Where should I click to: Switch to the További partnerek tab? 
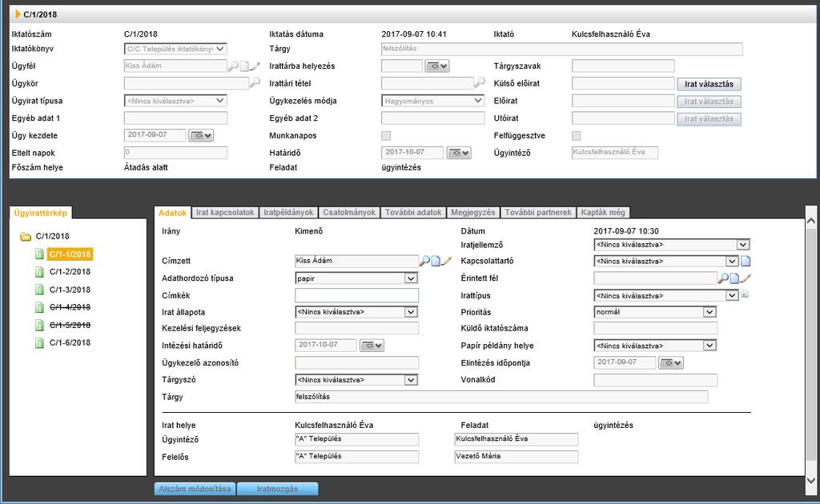click(538, 213)
